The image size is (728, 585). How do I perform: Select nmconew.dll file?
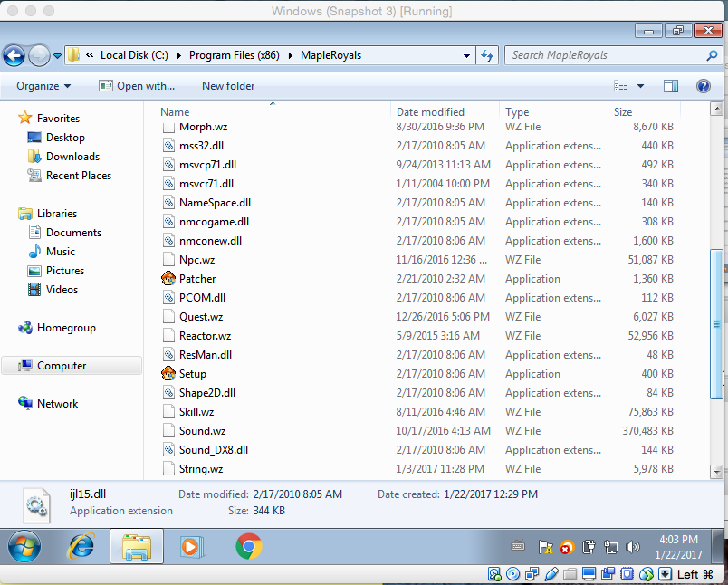[210, 241]
